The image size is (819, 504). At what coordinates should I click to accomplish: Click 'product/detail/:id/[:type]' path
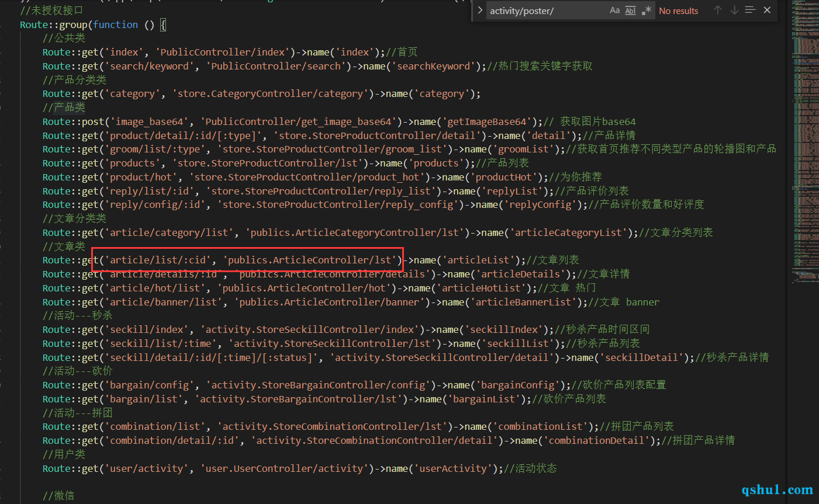click(x=184, y=135)
